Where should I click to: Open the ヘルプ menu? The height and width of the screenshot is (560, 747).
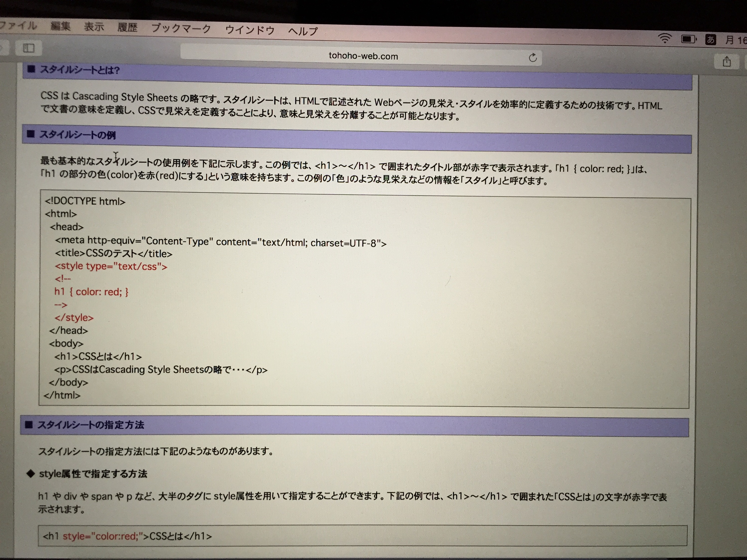303,31
